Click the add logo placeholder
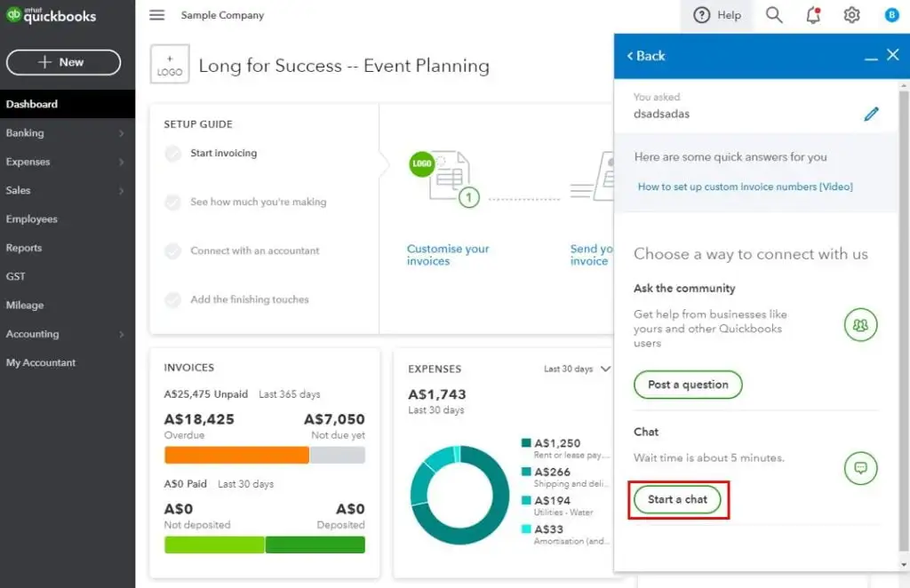The height and width of the screenshot is (588, 910). [x=170, y=65]
